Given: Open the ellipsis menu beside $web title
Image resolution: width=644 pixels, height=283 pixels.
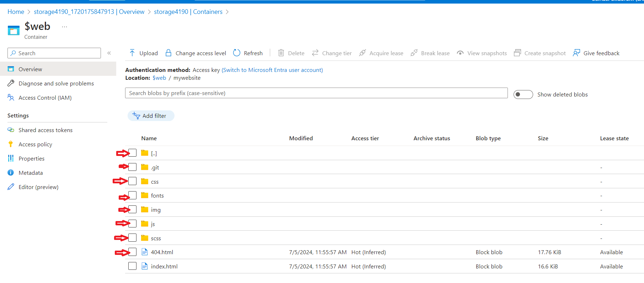Looking at the screenshot, I should [x=64, y=27].
